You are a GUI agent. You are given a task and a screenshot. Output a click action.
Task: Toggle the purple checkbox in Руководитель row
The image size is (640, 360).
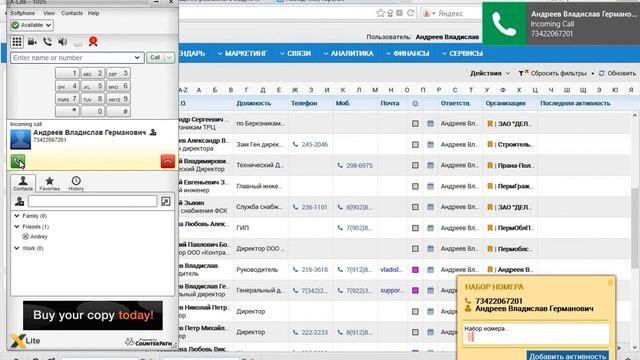(x=415, y=269)
